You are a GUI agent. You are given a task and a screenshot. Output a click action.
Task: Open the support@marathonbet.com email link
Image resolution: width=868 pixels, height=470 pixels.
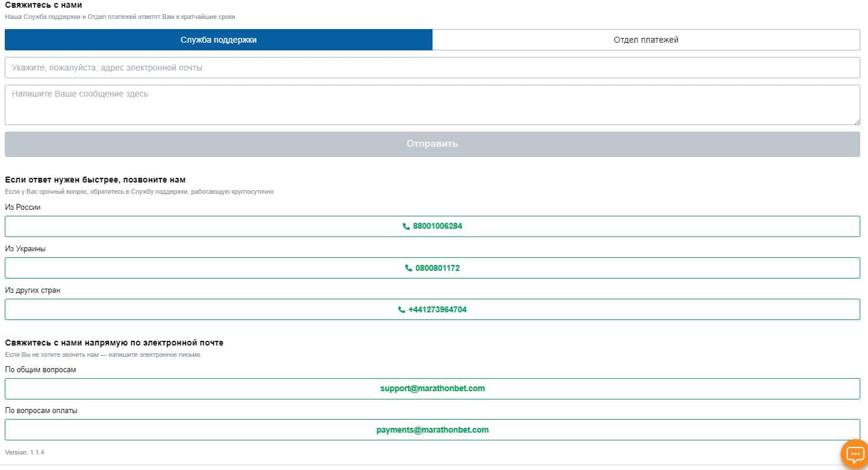433,389
